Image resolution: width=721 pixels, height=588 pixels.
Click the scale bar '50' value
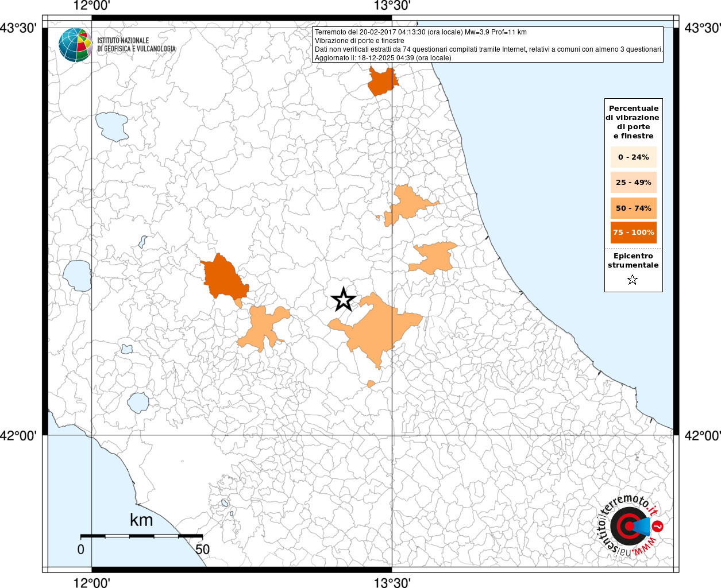click(202, 549)
